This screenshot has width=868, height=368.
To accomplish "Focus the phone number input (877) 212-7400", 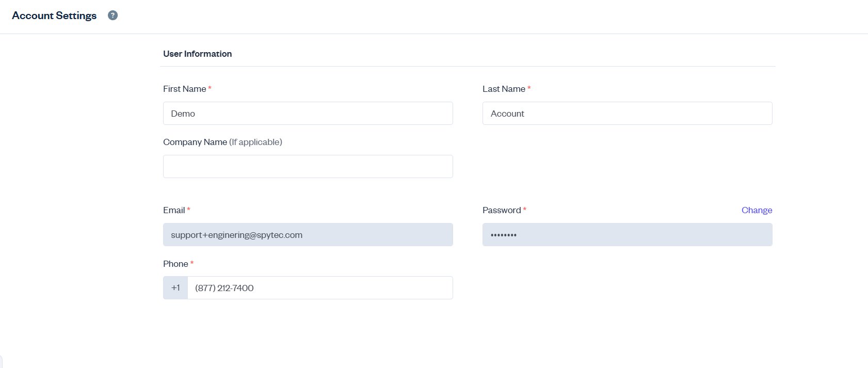I will click(x=320, y=288).
